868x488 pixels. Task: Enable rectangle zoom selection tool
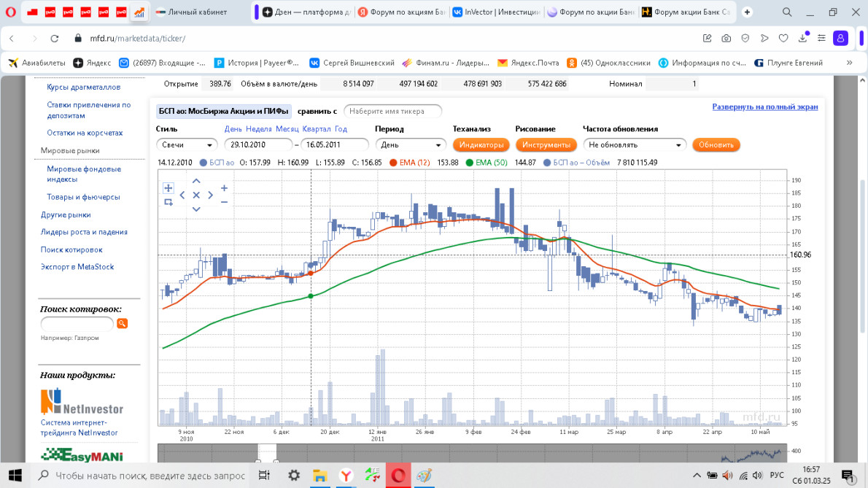click(x=168, y=202)
